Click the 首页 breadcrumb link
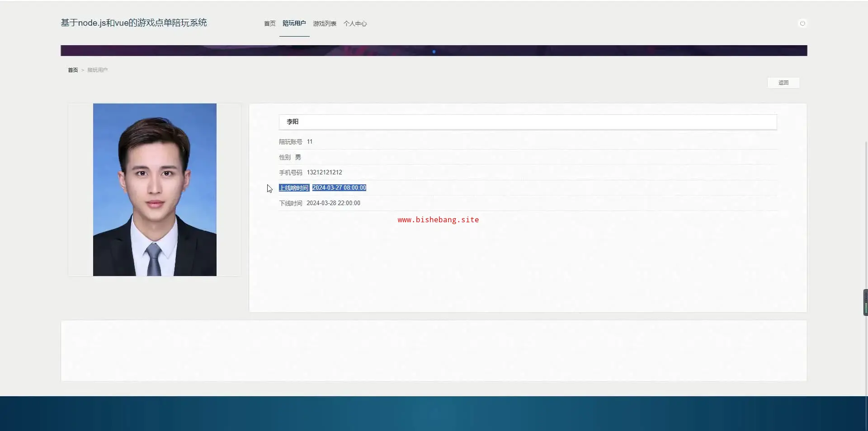This screenshot has height=431, width=868. [73, 70]
